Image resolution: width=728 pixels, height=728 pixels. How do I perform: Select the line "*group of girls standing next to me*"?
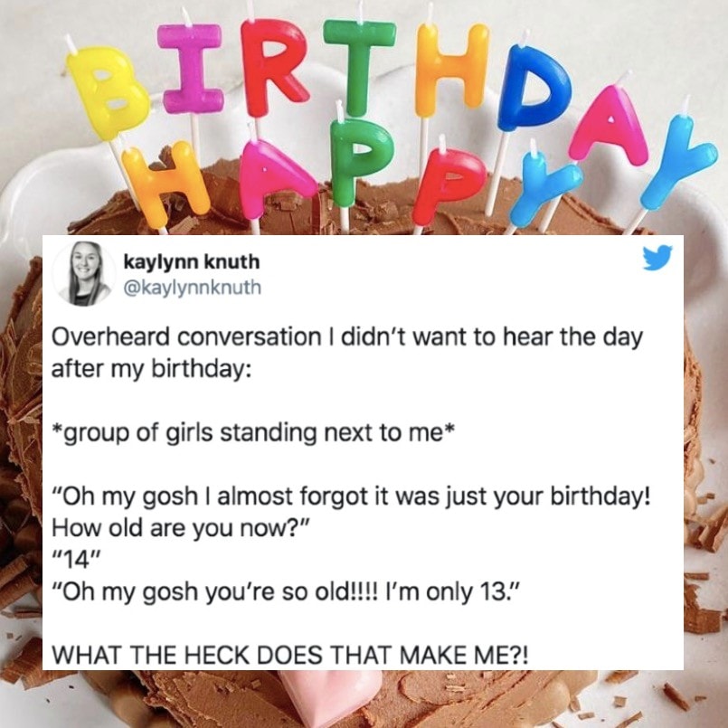point(251,434)
